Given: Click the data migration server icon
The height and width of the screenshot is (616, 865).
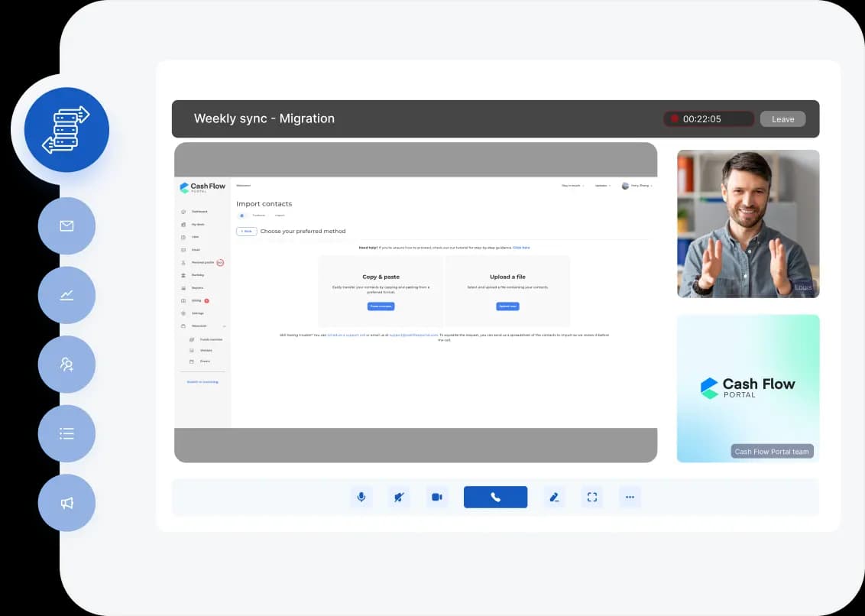Looking at the screenshot, I should click(x=66, y=129).
